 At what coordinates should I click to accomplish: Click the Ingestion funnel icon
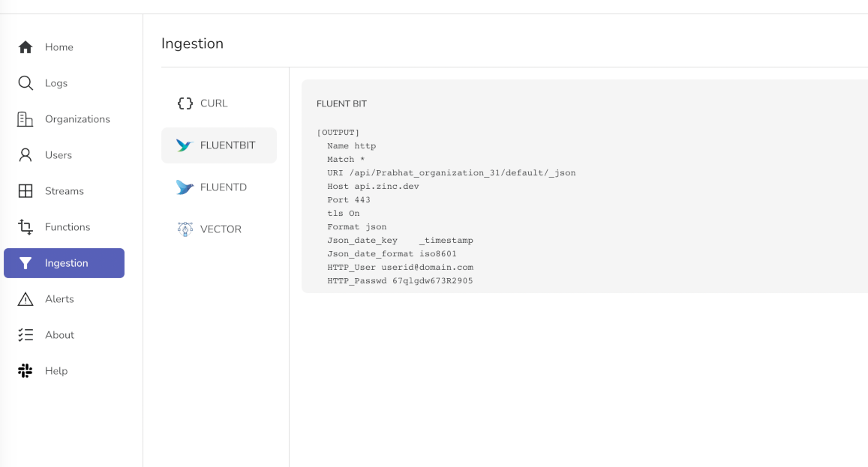(x=25, y=262)
